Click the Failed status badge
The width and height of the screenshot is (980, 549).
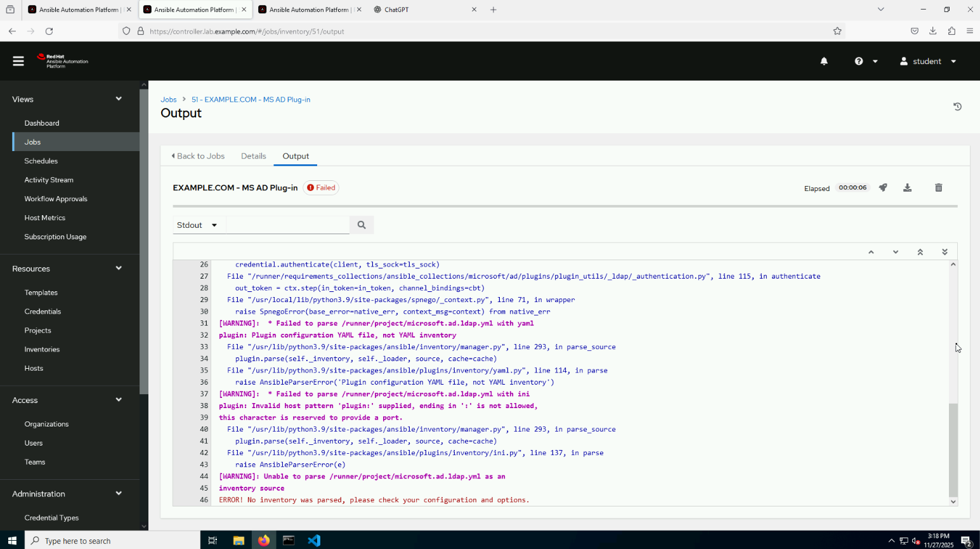(321, 188)
